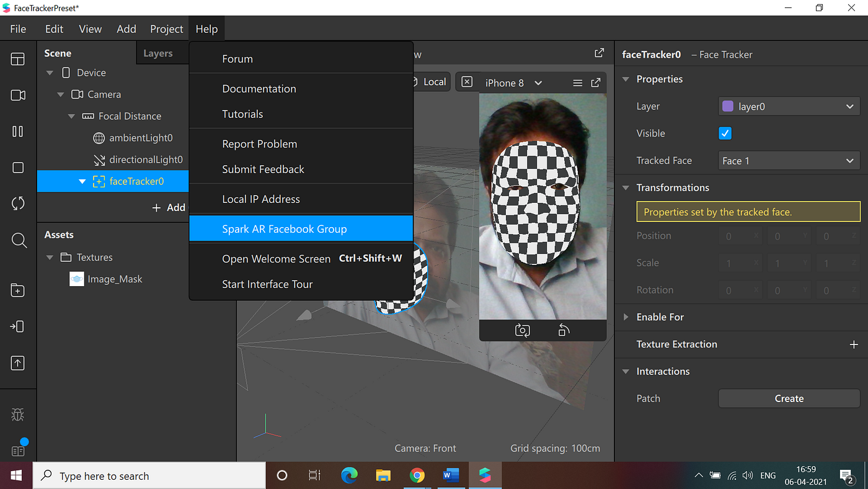Open the Tracked Face dropdown
Viewport: 868px width, 489px height.
789,161
